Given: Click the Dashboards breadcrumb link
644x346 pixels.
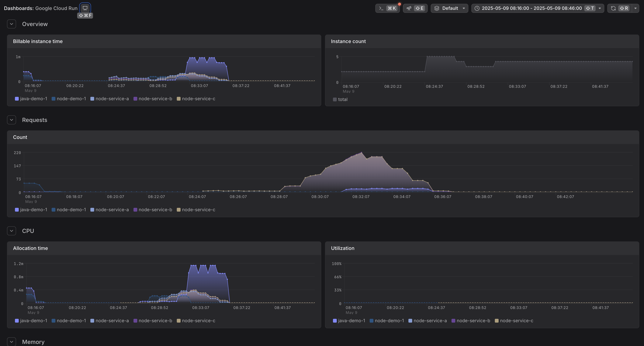Looking at the screenshot, I should [x=19, y=8].
